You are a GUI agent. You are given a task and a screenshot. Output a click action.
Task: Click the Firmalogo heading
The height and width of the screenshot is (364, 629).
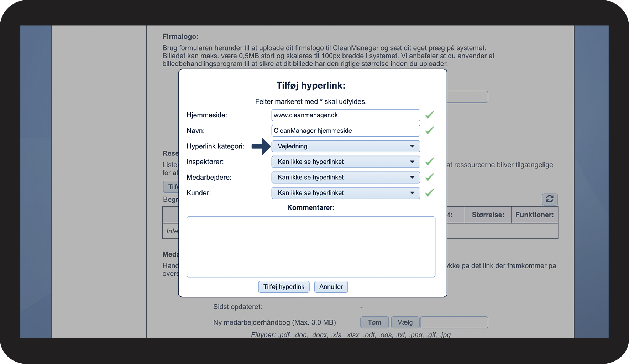point(180,36)
